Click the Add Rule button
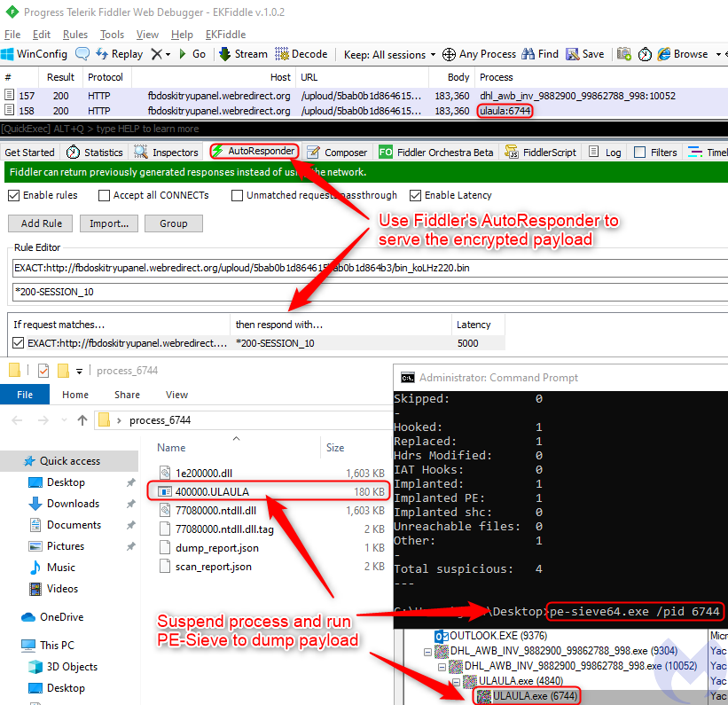728x705 pixels. pos(41,223)
